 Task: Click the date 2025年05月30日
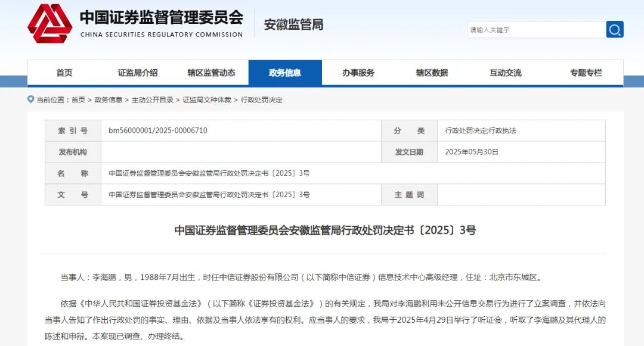pyautogui.click(x=472, y=152)
